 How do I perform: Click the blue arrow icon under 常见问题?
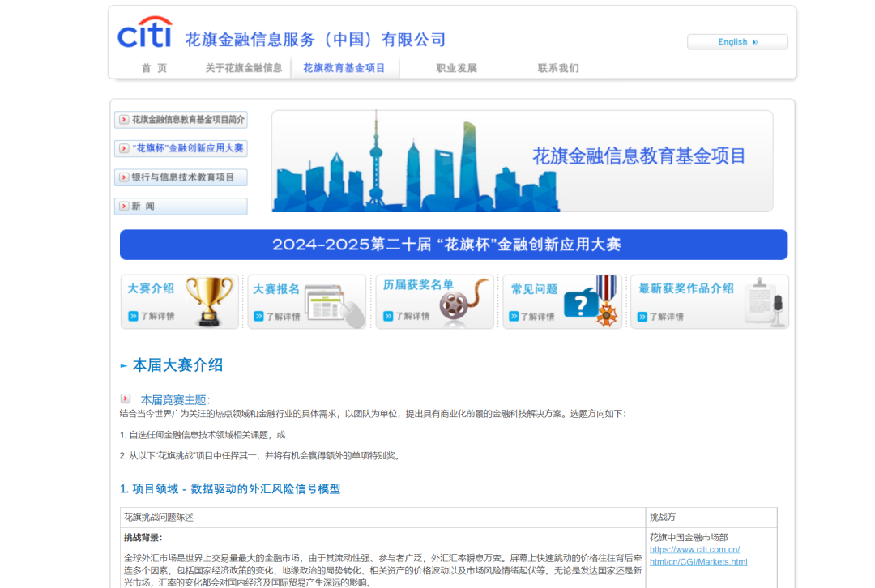click(x=514, y=317)
